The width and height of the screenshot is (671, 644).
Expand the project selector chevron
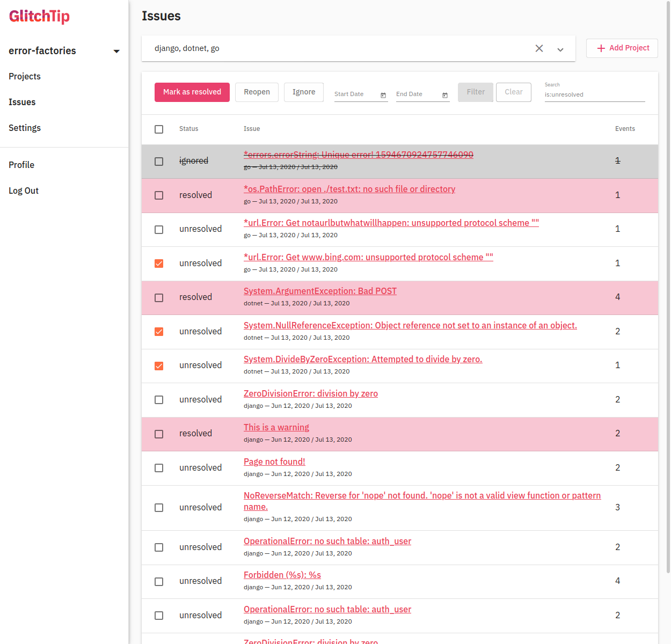click(x=560, y=49)
